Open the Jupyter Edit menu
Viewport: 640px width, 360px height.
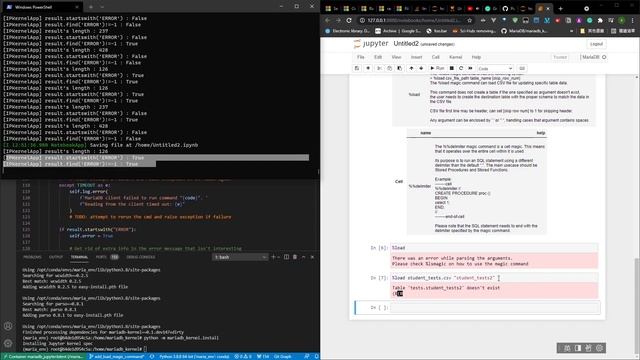pos(378,57)
